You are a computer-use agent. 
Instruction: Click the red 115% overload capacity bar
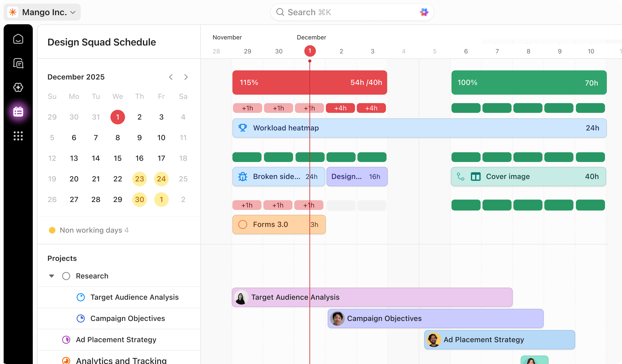pyautogui.click(x=309, y=83)
